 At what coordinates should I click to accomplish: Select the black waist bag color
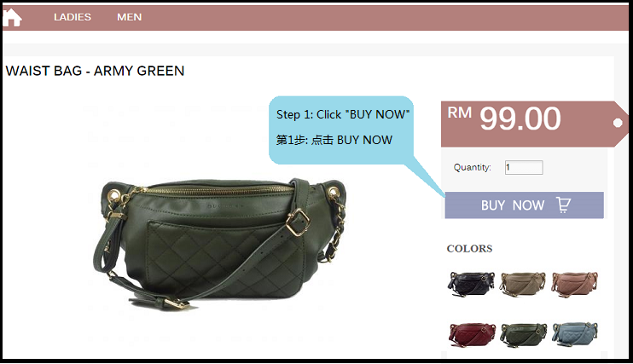pos(471,284)
